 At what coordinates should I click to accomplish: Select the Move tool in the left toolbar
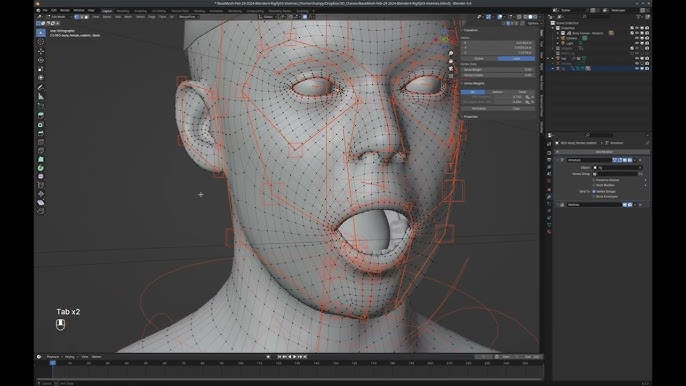tap(41, 51)
